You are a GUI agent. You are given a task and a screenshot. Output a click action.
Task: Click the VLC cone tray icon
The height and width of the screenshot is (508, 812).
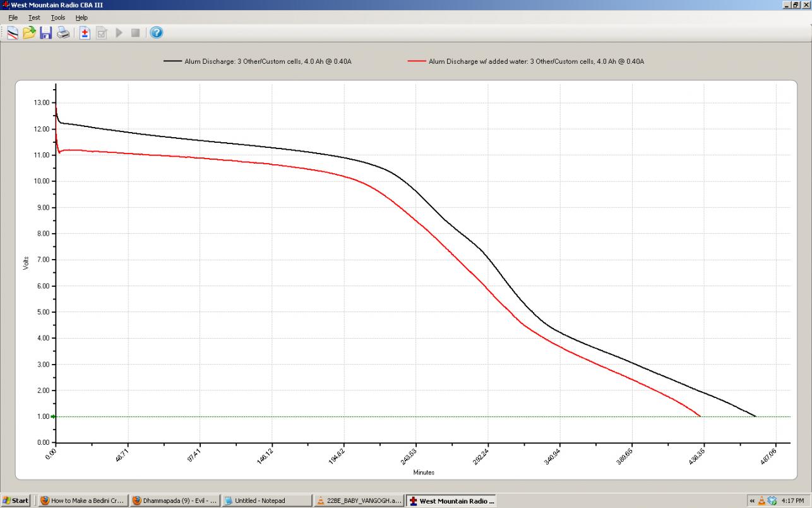(761, 501)
